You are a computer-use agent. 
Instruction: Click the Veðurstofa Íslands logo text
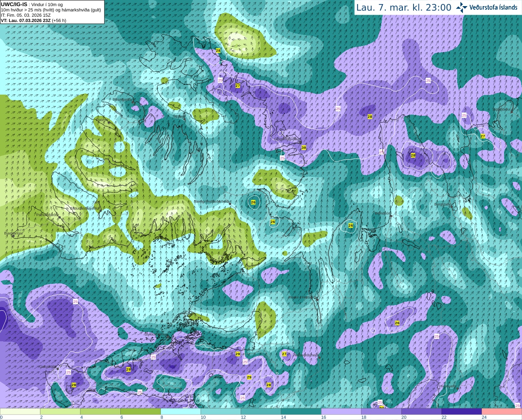coord(493,7)
